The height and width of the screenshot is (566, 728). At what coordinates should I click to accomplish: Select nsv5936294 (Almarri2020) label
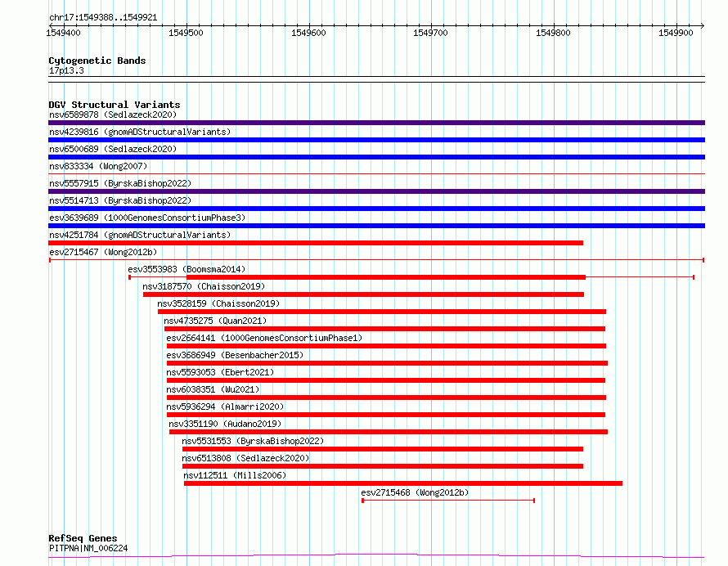225,407
